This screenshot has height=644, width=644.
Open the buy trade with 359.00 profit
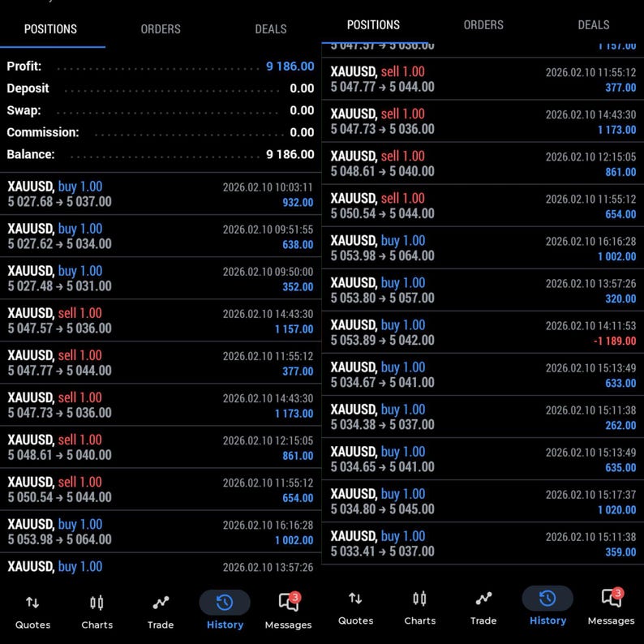[x=483, y=543]
